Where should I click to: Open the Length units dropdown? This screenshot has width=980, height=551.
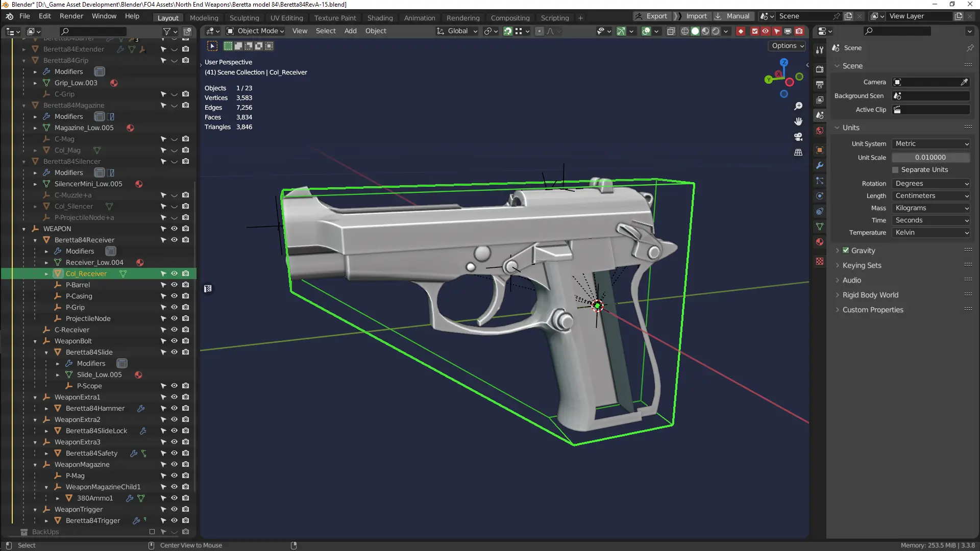point(931,196)
